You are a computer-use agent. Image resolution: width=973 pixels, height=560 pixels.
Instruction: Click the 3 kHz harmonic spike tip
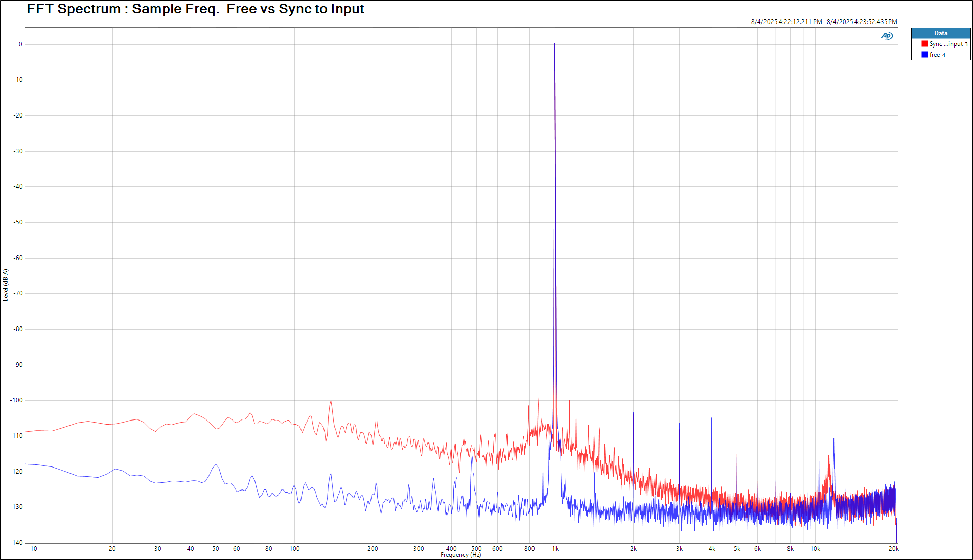[679, 424]
